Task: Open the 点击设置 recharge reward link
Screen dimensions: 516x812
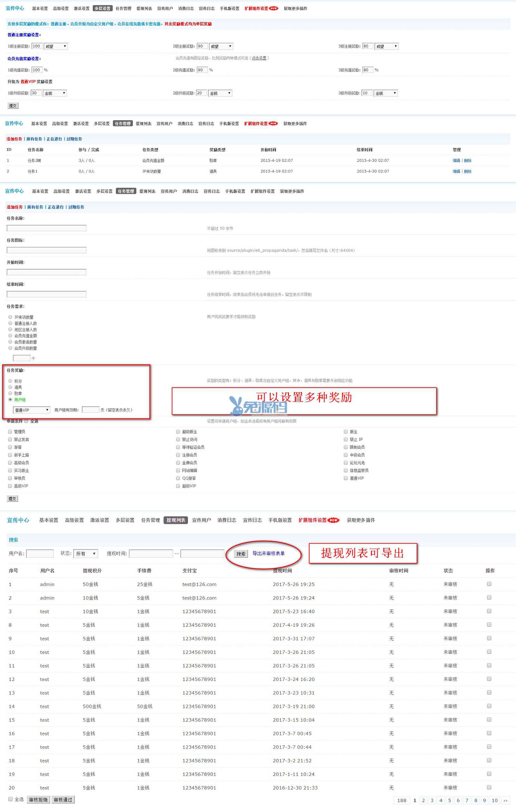Action: (x=259, y=58)
